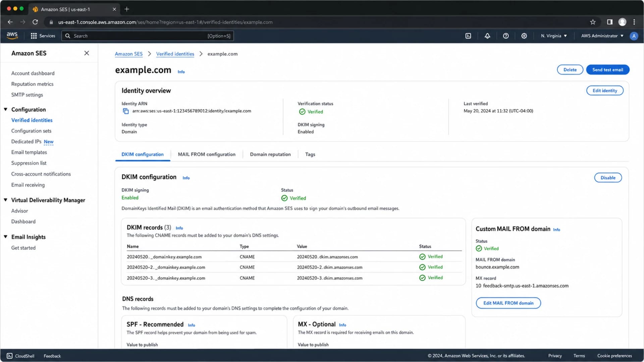Click Edit identity
The height and width of the screenshot is (362, 644).
[605, 90]
